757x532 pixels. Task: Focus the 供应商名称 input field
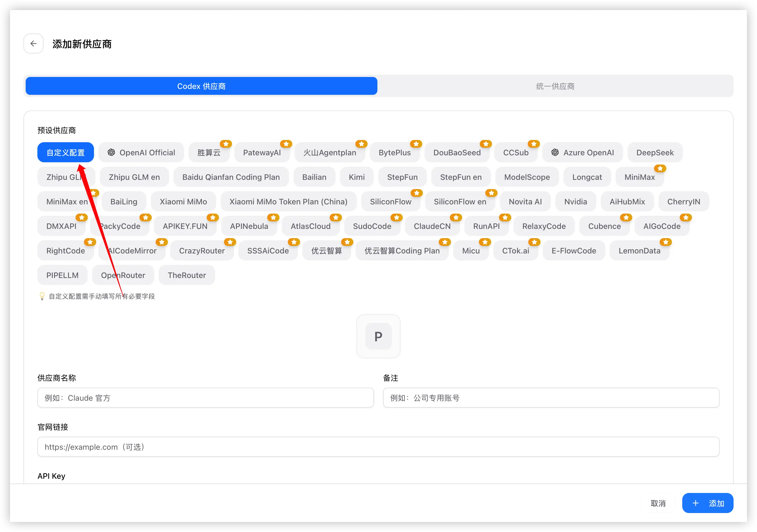(x=205, y=398)
